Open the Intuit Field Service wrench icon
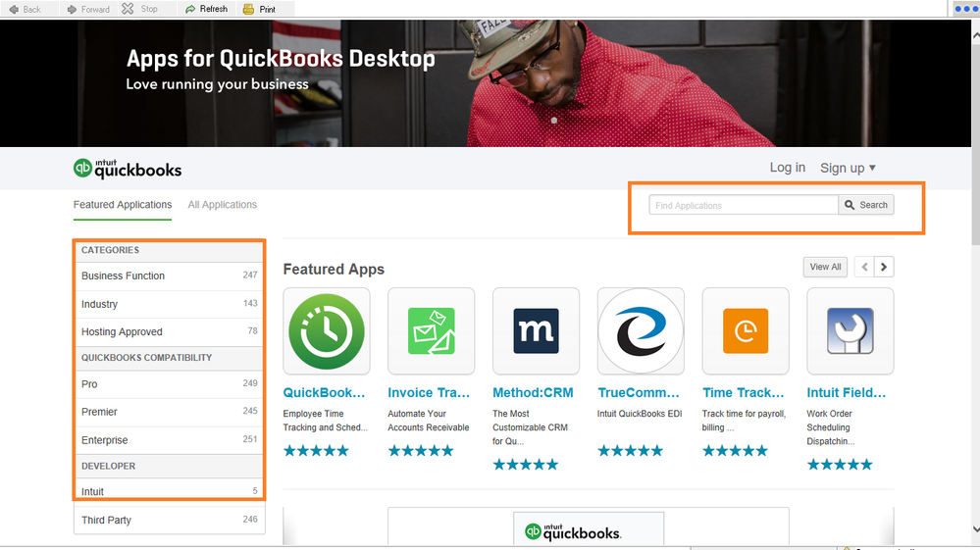 [x=850, y=330]
